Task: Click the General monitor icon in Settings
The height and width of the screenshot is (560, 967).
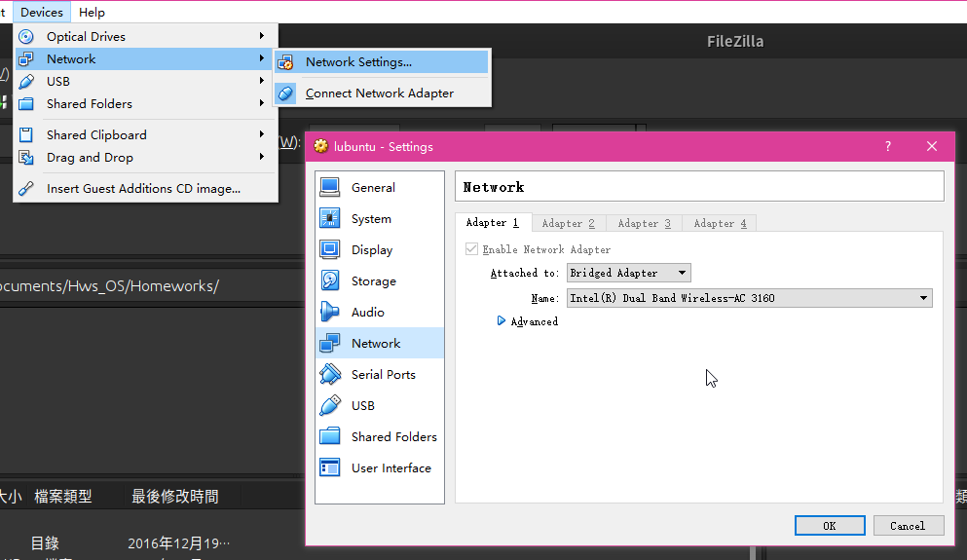Action: (330, 188)
